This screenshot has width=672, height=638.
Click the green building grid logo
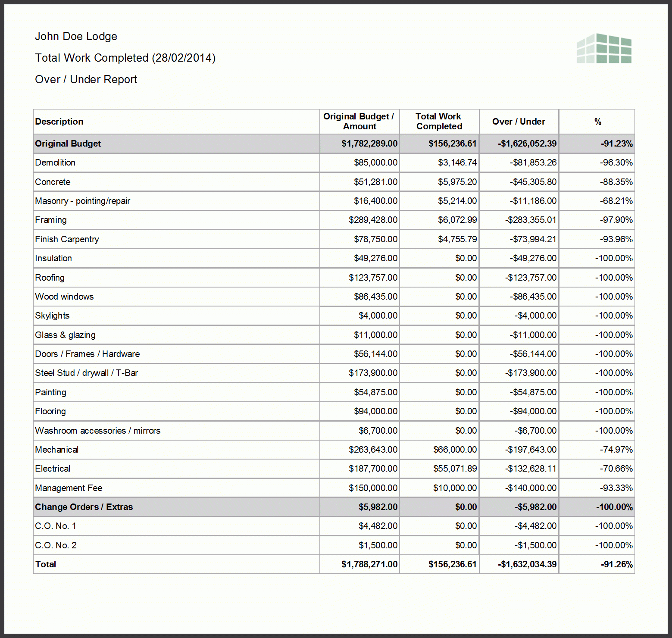[604, 48]
